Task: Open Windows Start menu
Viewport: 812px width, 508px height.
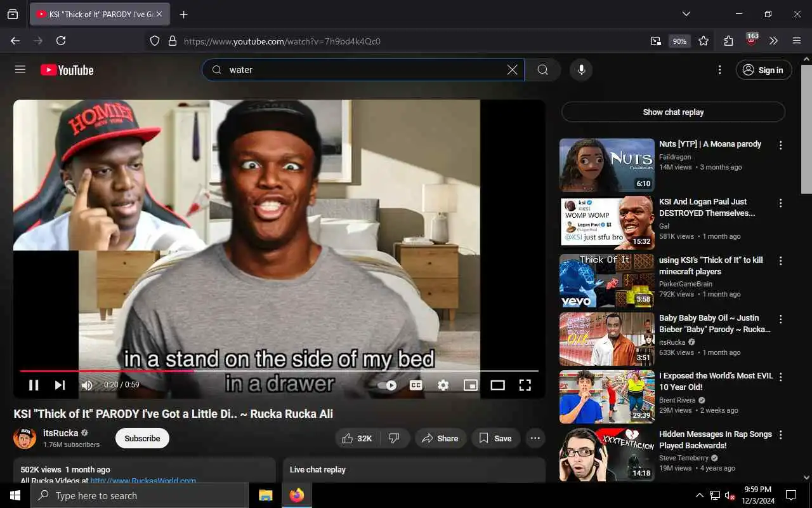Action: [15, 495]
